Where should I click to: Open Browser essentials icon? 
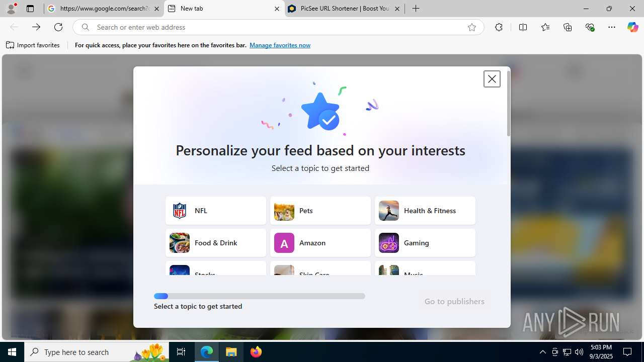coord(590,27)
